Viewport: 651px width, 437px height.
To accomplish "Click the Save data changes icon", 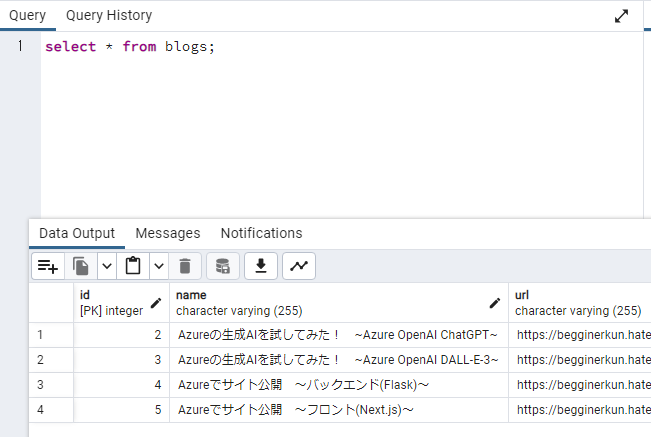I will 223,266.
